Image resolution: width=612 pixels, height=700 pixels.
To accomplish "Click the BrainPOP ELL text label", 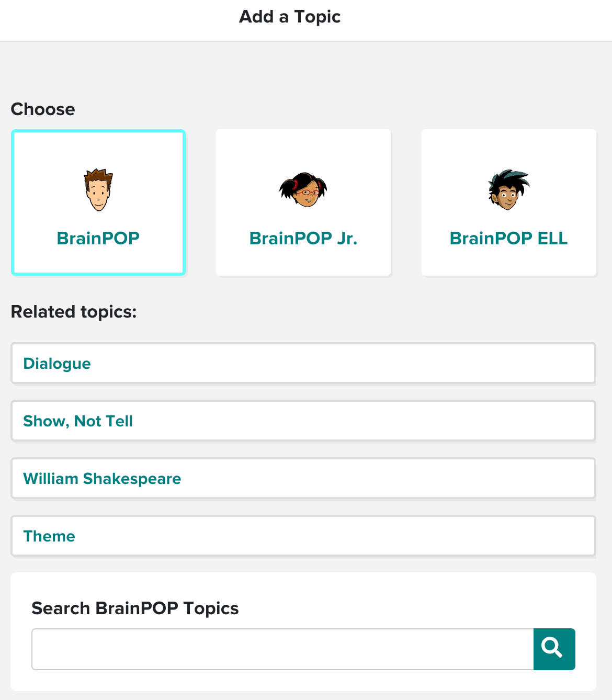I will tap(508, 238).
